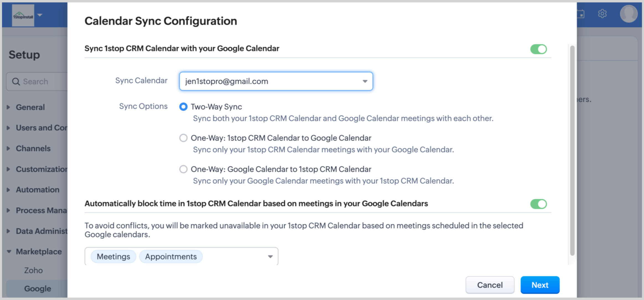This screenshot has width=644, height=300.
Task: Turn off automatic block time toggle
Action: pos(538,204)
